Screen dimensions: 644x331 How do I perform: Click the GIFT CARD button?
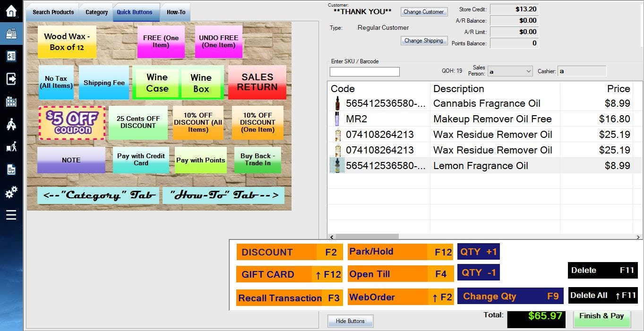(290, 274)
